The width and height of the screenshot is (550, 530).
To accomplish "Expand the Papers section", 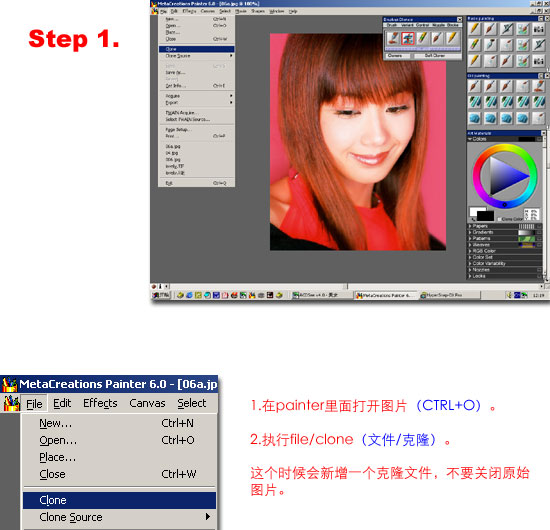I will tap(470, 226).
